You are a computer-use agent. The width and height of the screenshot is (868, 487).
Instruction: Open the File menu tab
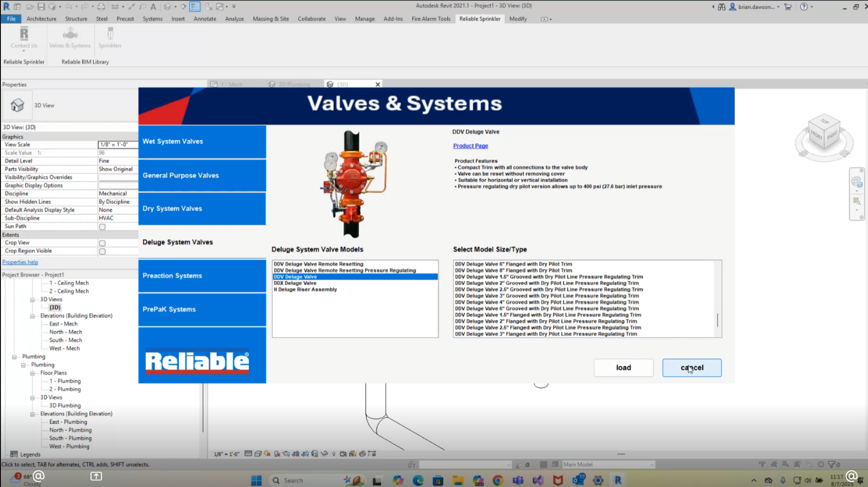tap(11, 19)
